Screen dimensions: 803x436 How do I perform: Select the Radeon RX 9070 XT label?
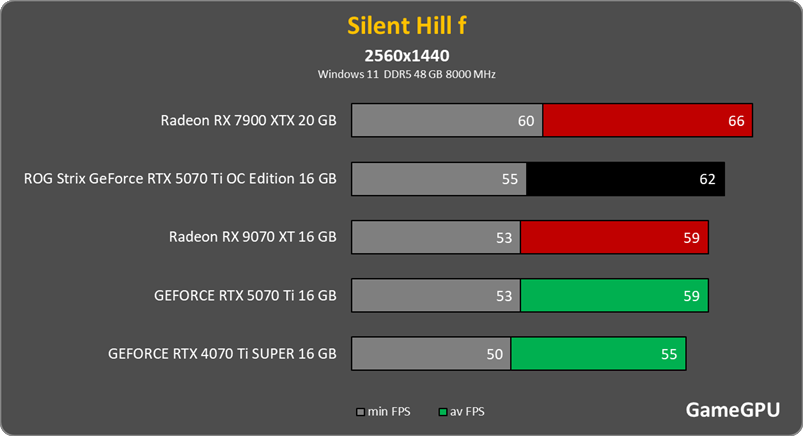(x=253, y=237)
